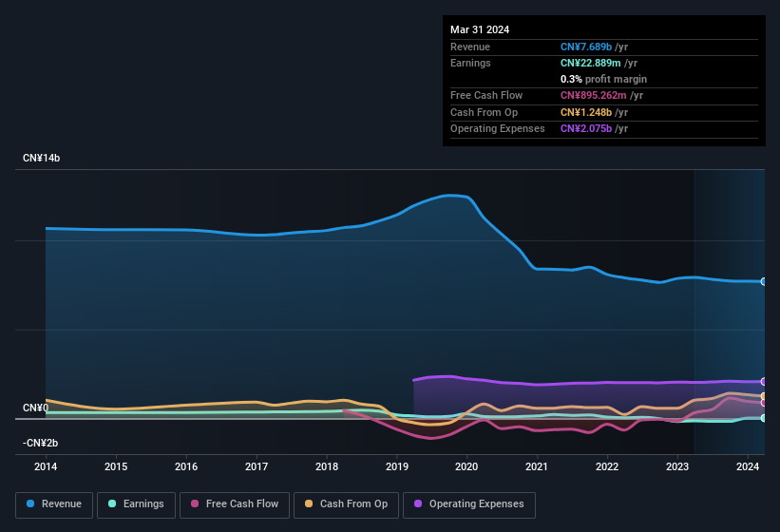Toggle the Free Cash Flow legend series
Viewport: 780px width, 532px height.
click(234, 503)
